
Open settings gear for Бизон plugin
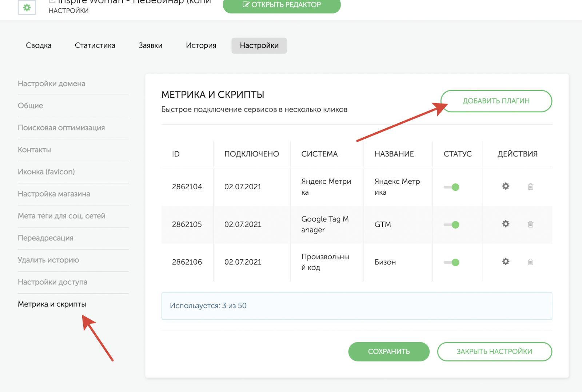coord(506,262)
